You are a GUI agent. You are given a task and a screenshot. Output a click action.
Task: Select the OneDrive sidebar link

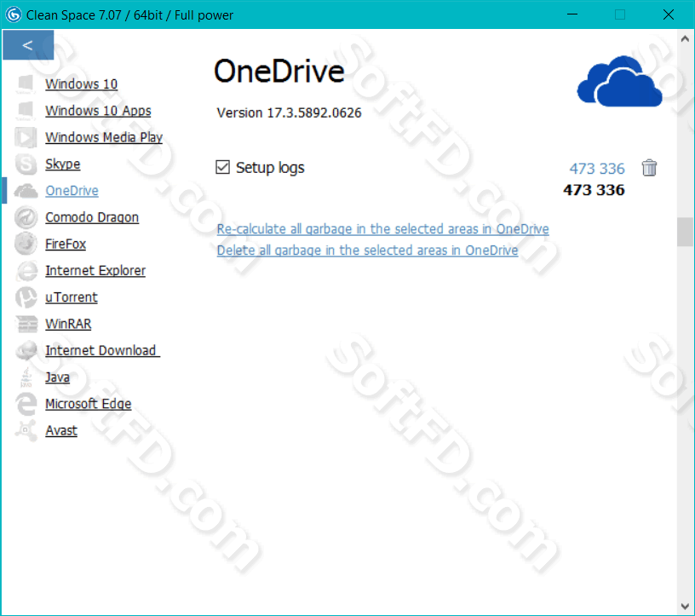click(x=72, y=191)
